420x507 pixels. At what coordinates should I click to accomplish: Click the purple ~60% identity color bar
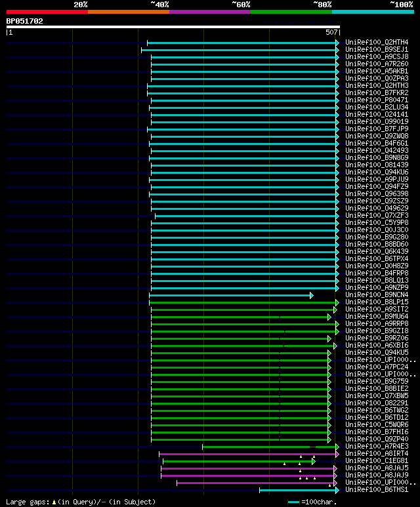tap(210, 12)
